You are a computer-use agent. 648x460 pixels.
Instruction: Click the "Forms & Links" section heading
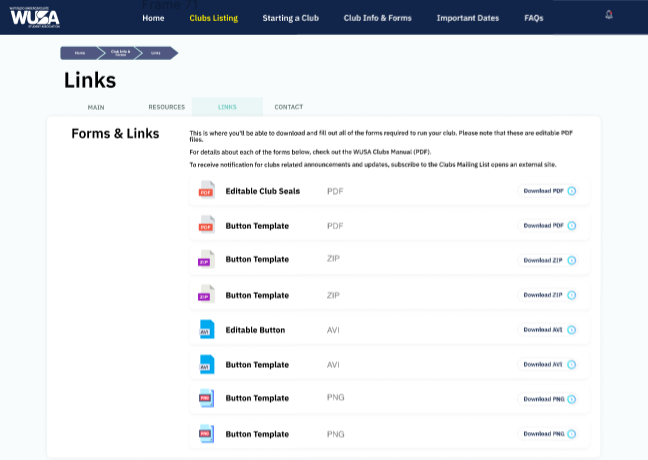click(x=115, y=133)
